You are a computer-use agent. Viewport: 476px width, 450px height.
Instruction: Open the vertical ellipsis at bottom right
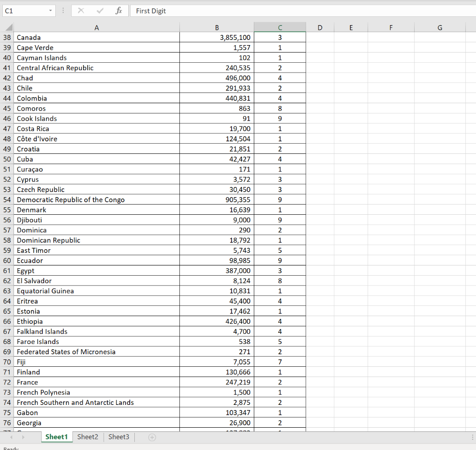coord(472,437)
